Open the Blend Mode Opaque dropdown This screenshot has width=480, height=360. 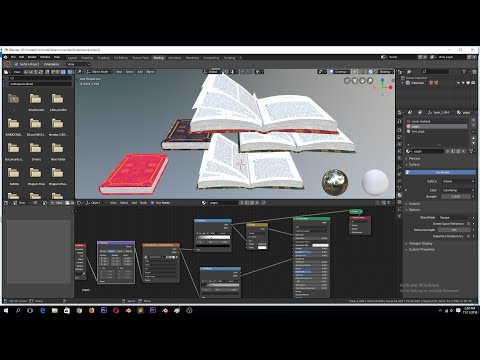[455, 217]
